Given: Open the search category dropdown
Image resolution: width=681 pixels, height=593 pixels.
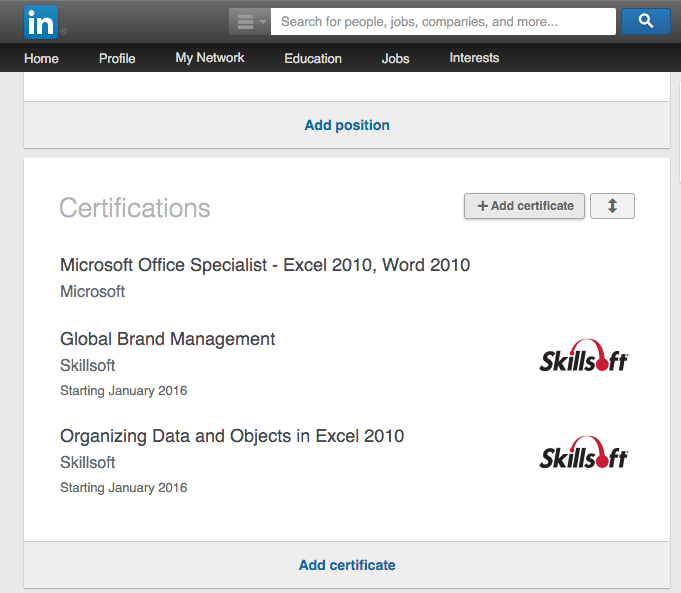Looking at the screenshot, I should pyautogui.click(x=249, y=22).
